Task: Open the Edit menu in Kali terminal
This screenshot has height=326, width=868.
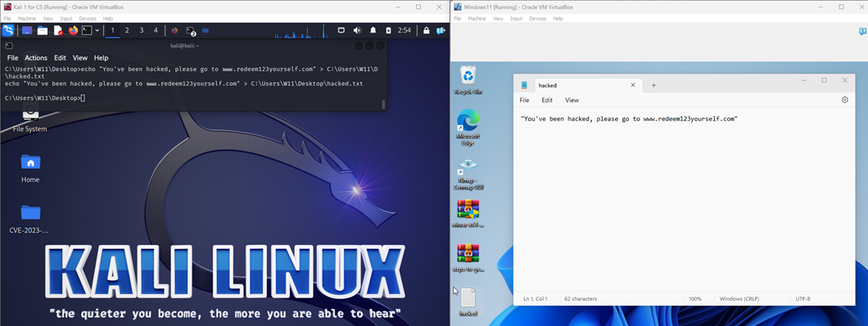Action: (60, 57)
